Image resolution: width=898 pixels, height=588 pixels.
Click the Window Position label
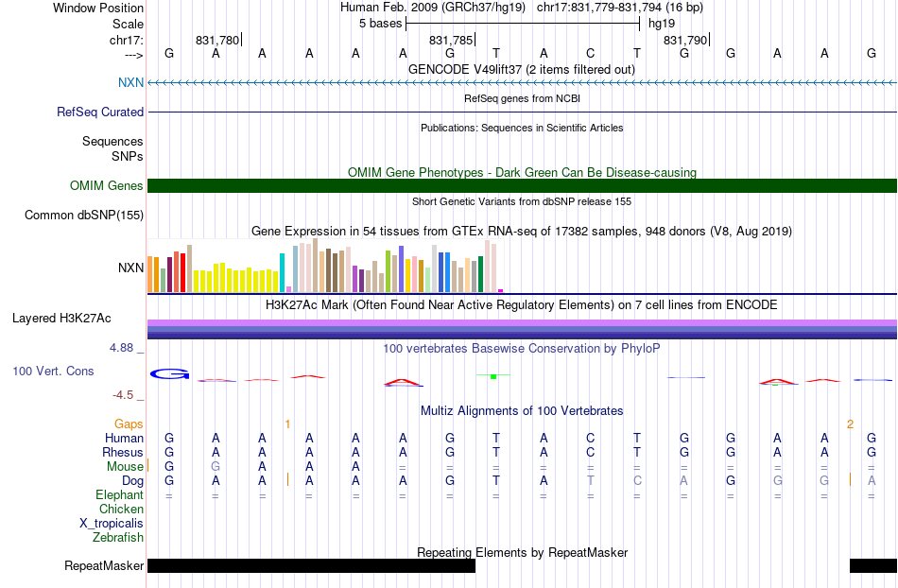click(98, 8)
